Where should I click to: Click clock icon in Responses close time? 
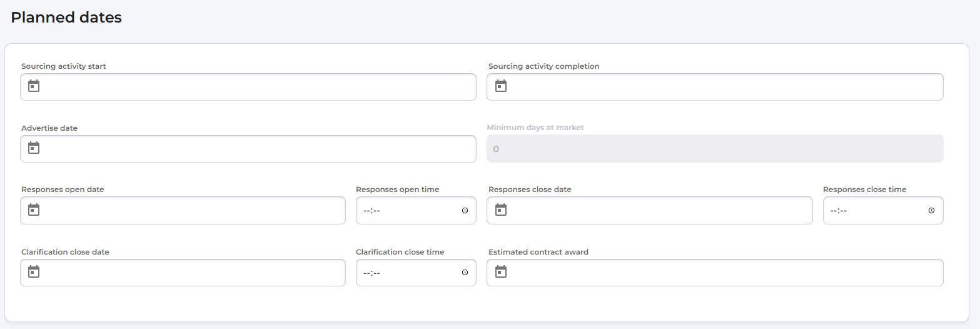(931, 211)
